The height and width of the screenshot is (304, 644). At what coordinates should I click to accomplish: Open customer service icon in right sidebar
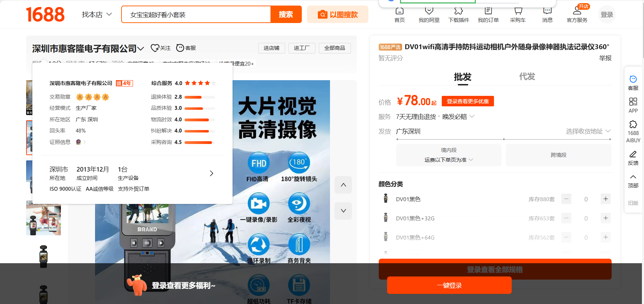click(633, 79)
